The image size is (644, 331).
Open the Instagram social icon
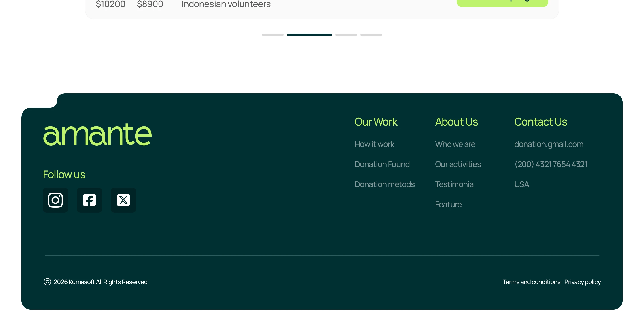tap(55, 200)
